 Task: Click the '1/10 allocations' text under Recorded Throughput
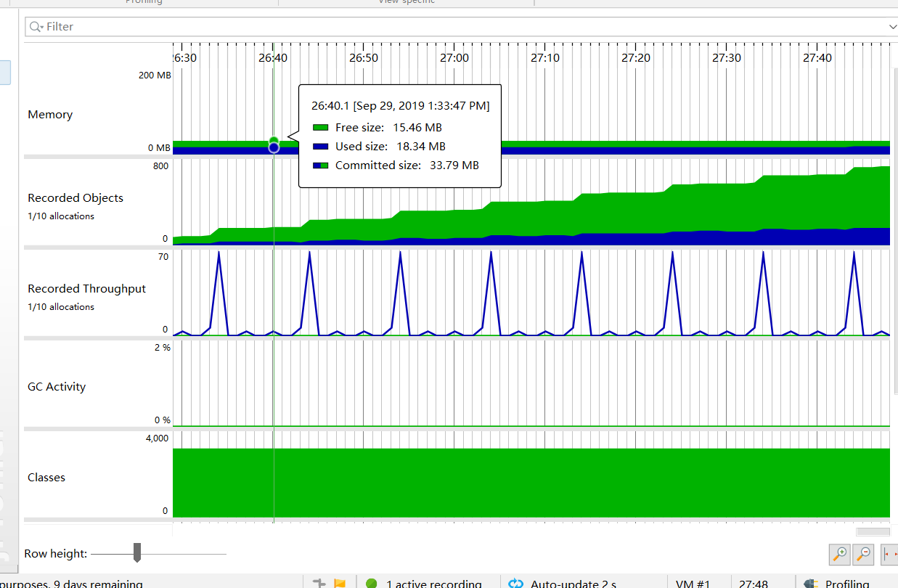coord(61,307)
